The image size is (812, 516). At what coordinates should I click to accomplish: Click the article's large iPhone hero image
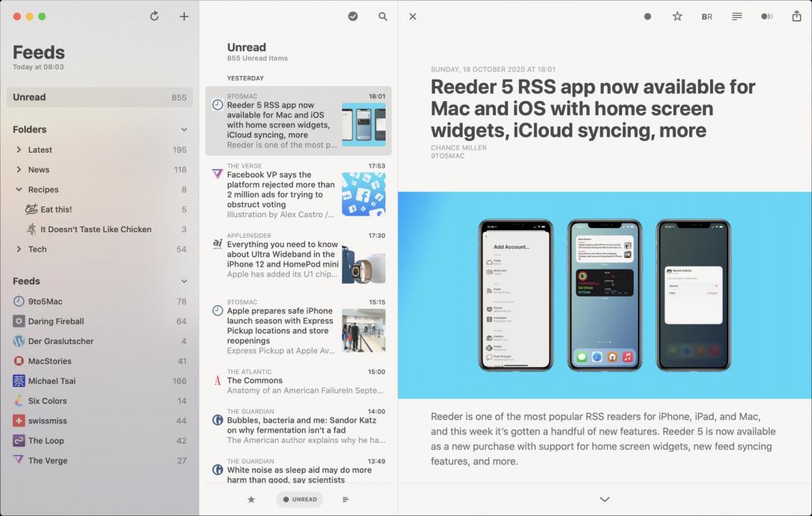pos(604,295)
